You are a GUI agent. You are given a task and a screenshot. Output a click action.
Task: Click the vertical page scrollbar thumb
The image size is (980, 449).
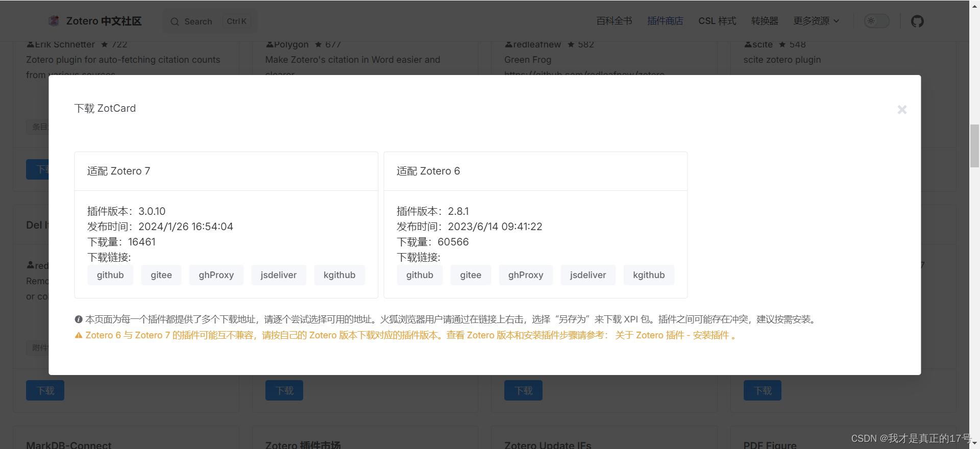tap(974, 145)
